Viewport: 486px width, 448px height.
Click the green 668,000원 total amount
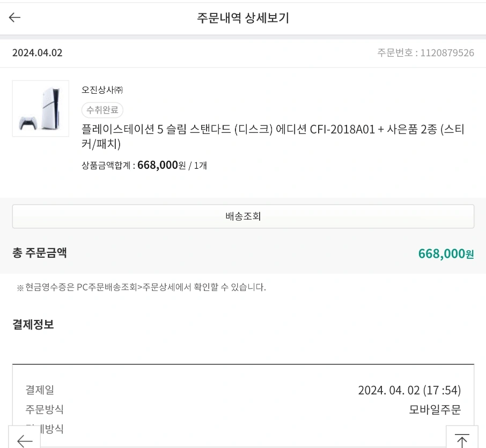pos(446,253)
